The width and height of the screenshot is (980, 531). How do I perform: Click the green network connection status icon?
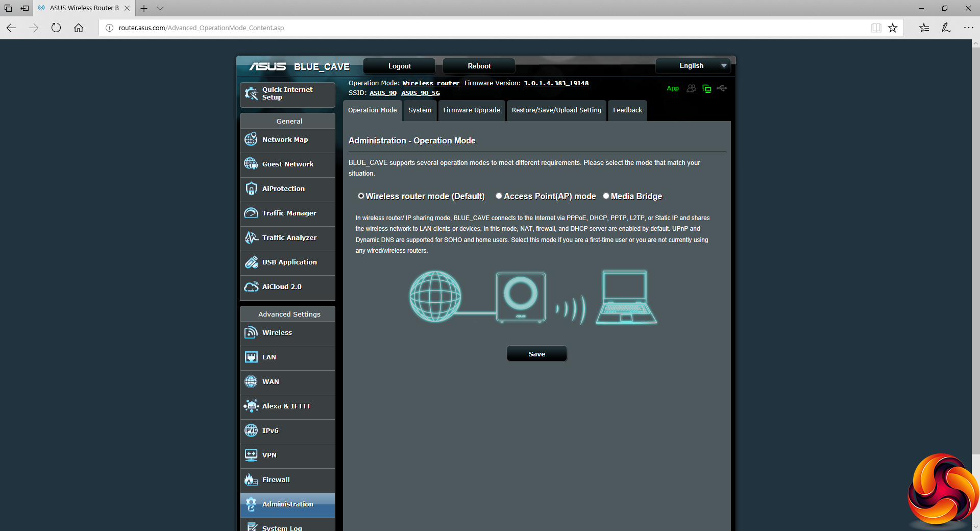pos(707,88)
